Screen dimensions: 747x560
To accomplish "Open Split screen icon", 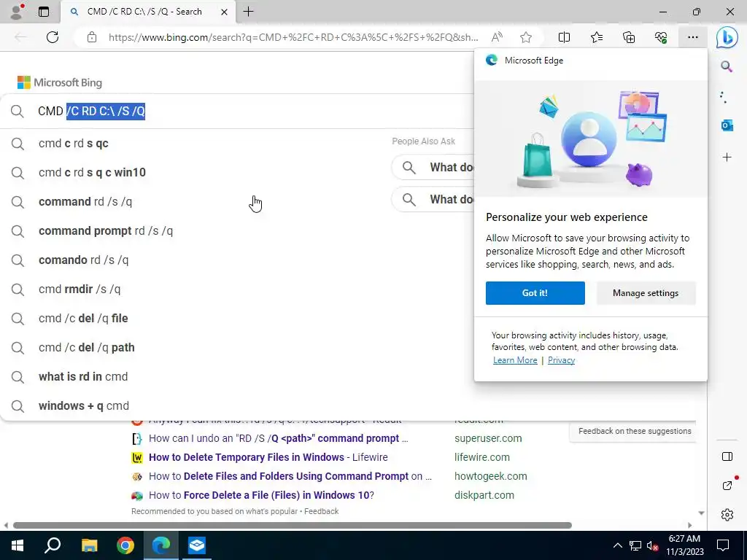I will 564,37.
